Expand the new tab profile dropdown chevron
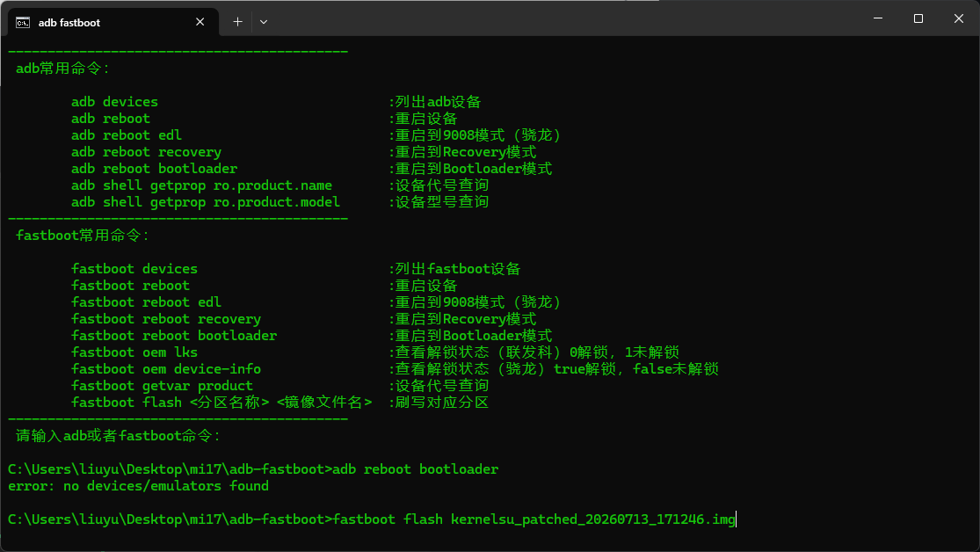Screen dimensions: 980x552 (x=264, y=22)
